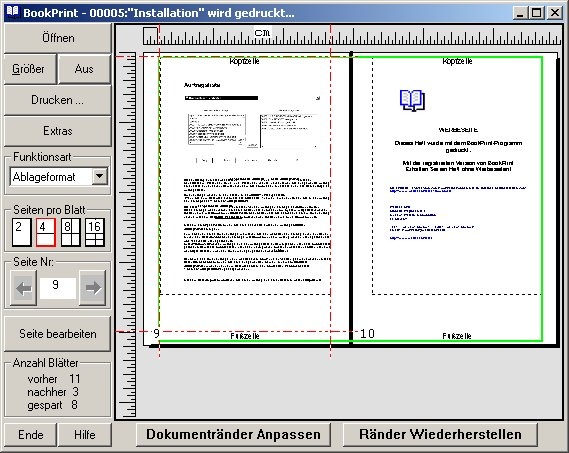Enlarge preview with Größer button
This screenshot has width=569, height=453.
[x=30, y=69]
